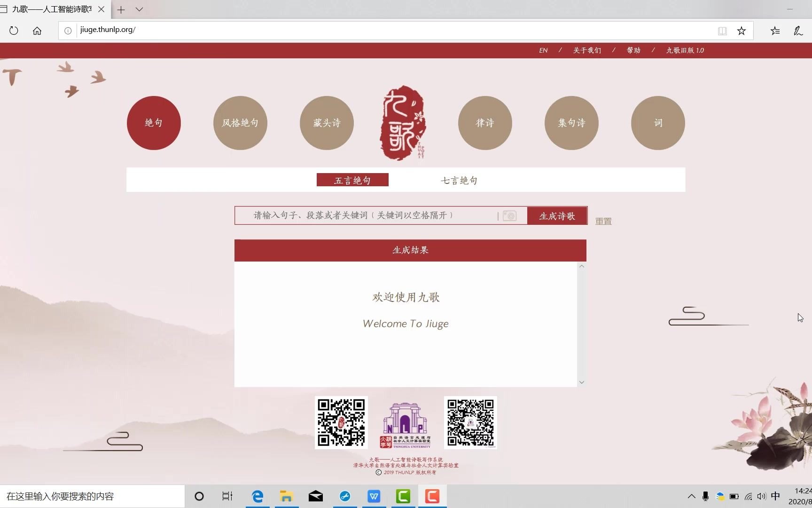Open the green Camtasia icon on taskbar

pyautogui.click(x=403, y=496)
